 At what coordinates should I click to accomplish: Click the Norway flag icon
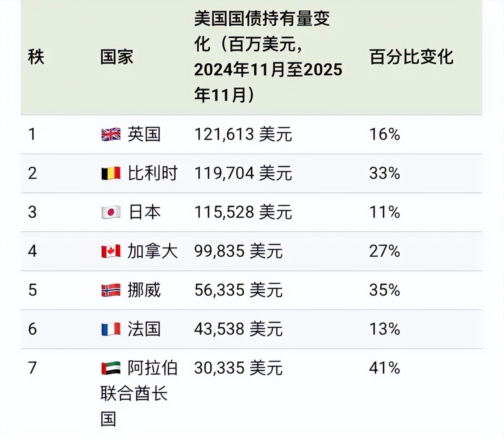click(111, 291)
